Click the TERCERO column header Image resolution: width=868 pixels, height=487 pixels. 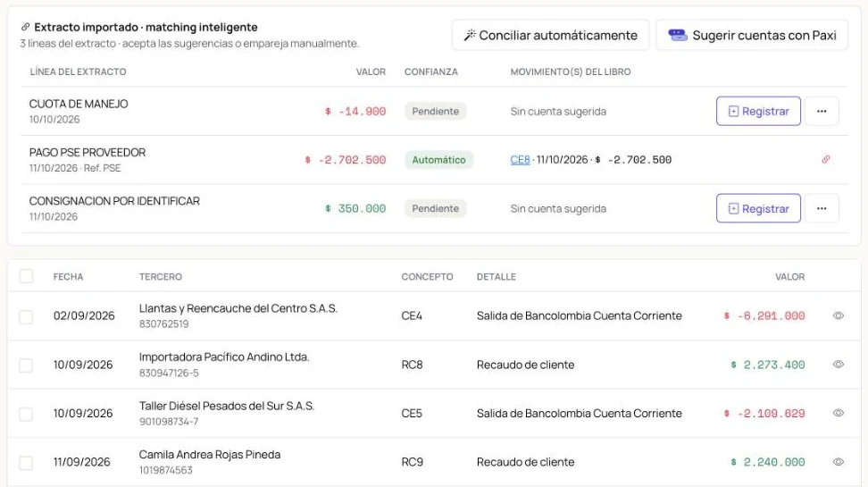pyautogui.click(x=161, y=276)
